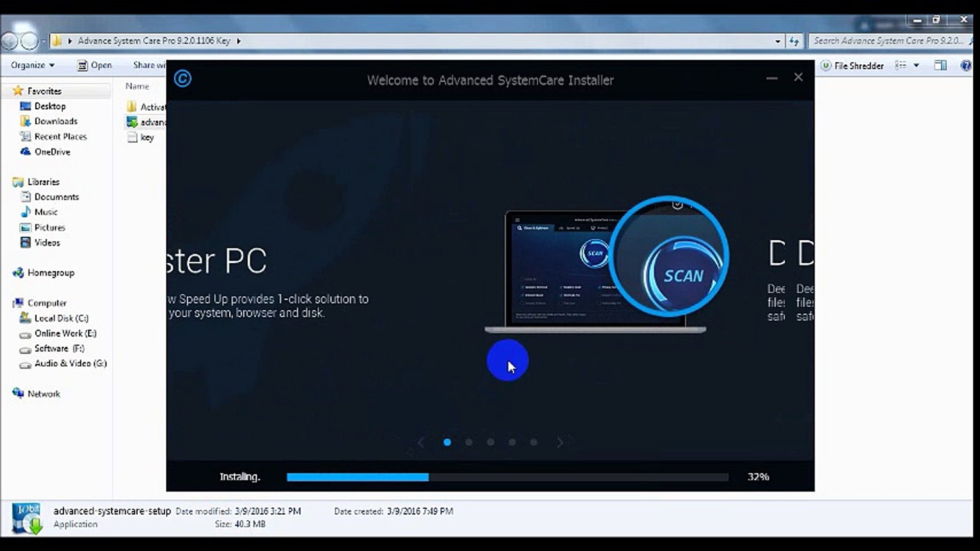Click the Advanced SystemCare logo icon
The height and width of the screenshot is (551, 980).
183,79
